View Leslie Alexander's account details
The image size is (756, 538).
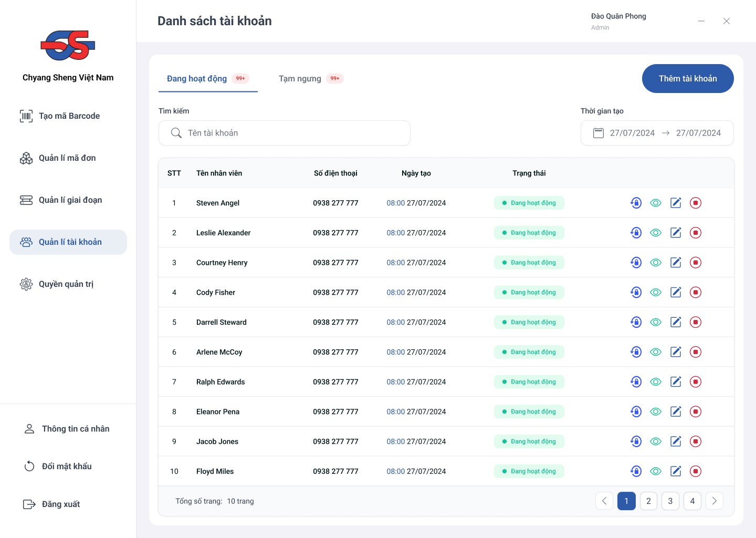(656, 233)
